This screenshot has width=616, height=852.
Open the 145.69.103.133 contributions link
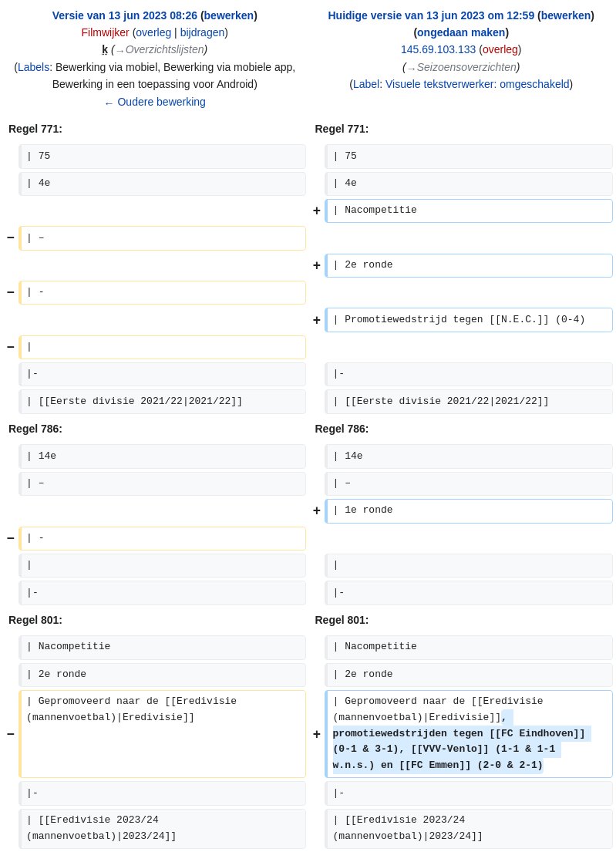pos(438,49)
